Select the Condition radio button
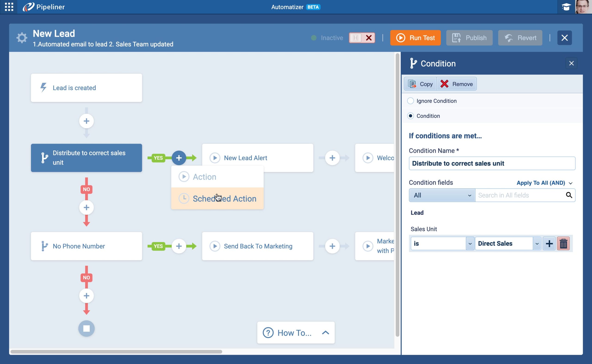This screenshot has height=364, width=592. coord(410,116)
